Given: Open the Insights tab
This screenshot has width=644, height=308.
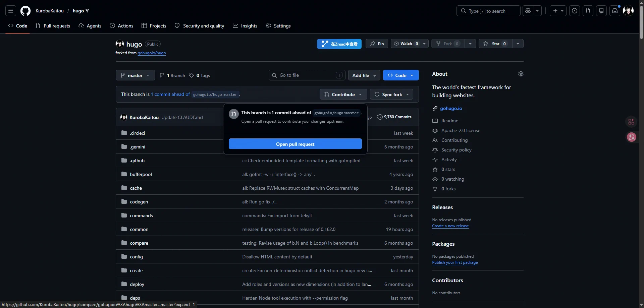Looking at the screenshot, I should (x=245, y=26).
